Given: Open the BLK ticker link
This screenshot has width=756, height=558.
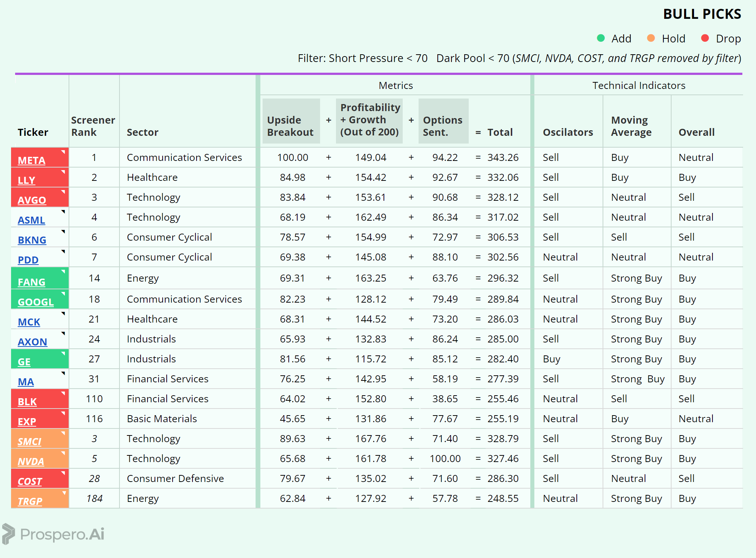Looking at the screenshot, I should coord(27,402).
